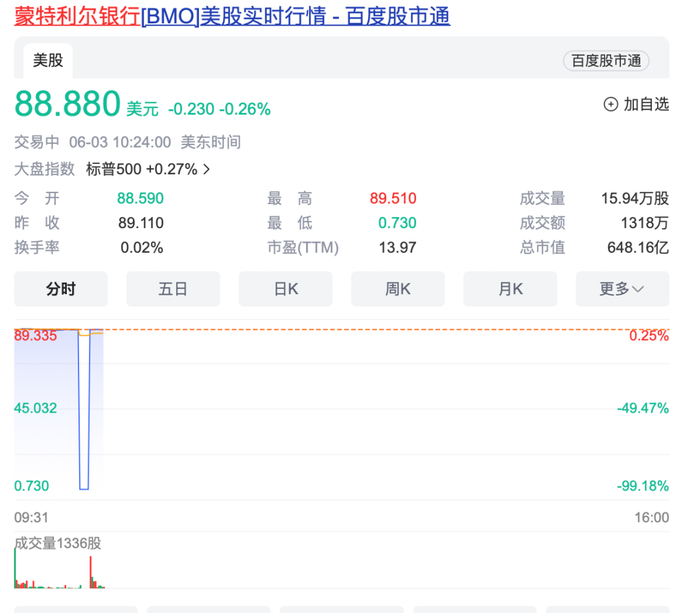The width and height of the screenshot is (700, 613).
Task: Click the dropdown arrow next to 更多
Action: click(x=637, y=289)
